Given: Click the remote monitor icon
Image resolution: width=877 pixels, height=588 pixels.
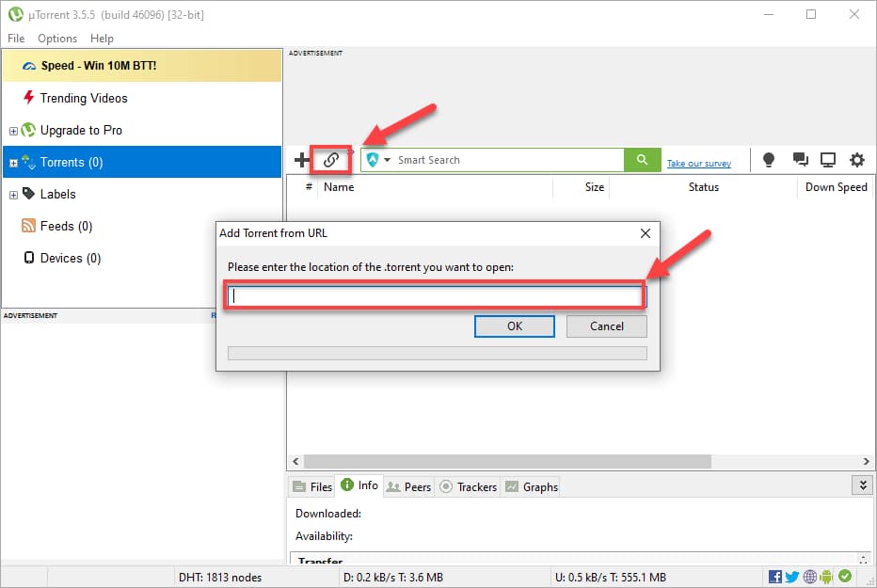Looking at the screenshot, I should click(x=828, y=160).
